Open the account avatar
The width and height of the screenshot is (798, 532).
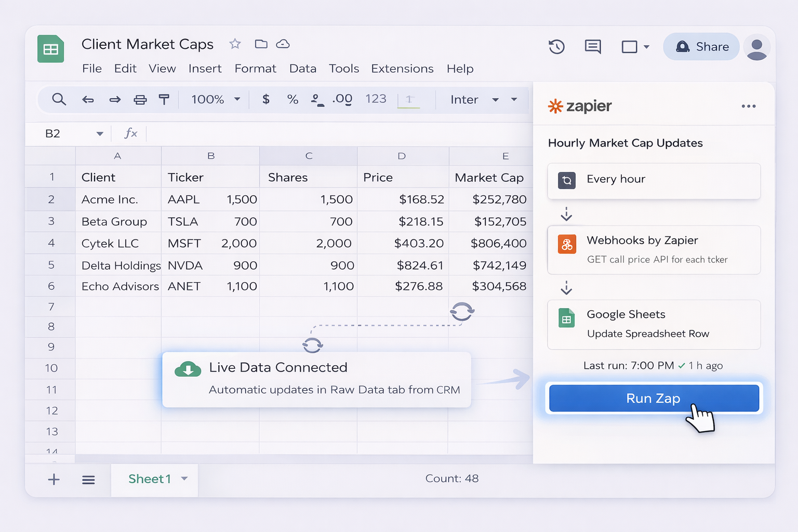click(x=757, y=47)
